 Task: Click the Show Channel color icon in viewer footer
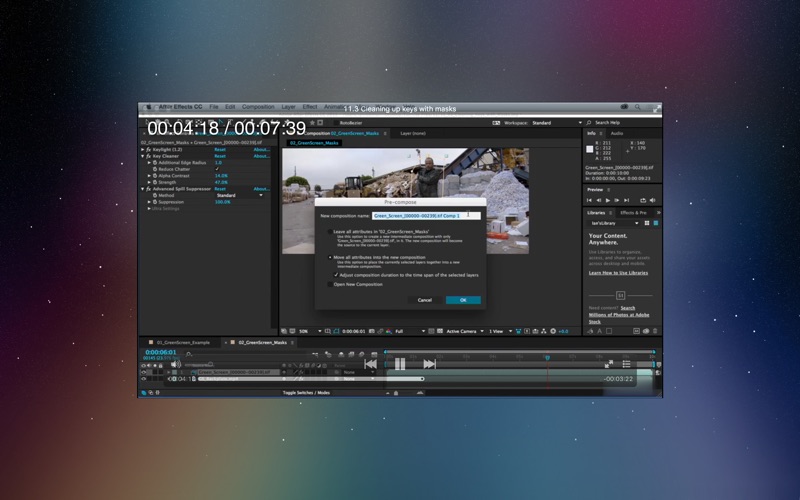[x=389, y=331]
